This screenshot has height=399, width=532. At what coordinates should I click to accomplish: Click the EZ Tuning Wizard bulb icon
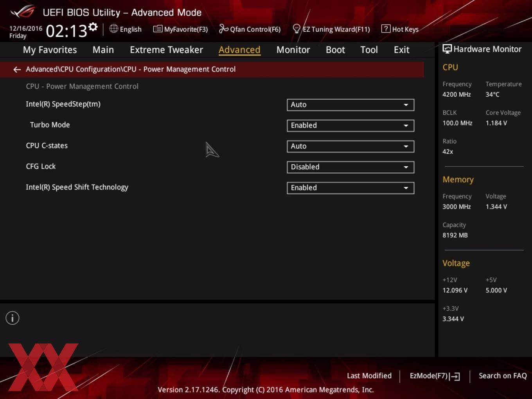(x=297, y=29)
